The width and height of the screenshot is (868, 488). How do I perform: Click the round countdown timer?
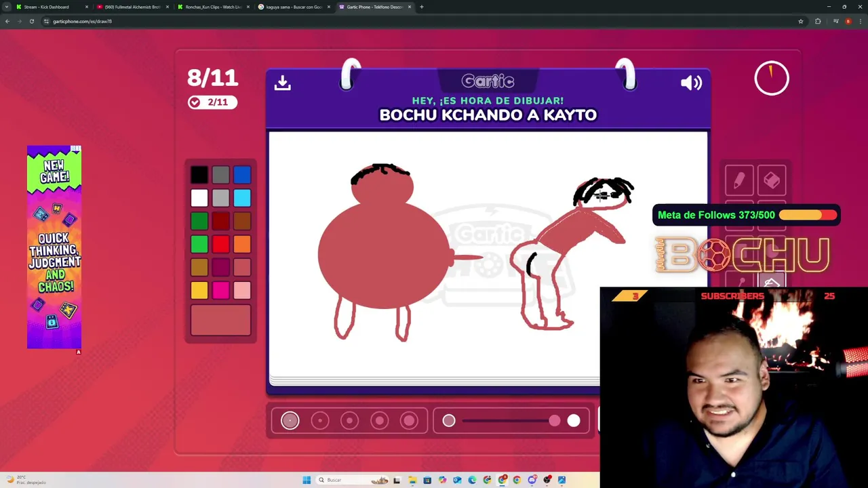tap(772, 79)
